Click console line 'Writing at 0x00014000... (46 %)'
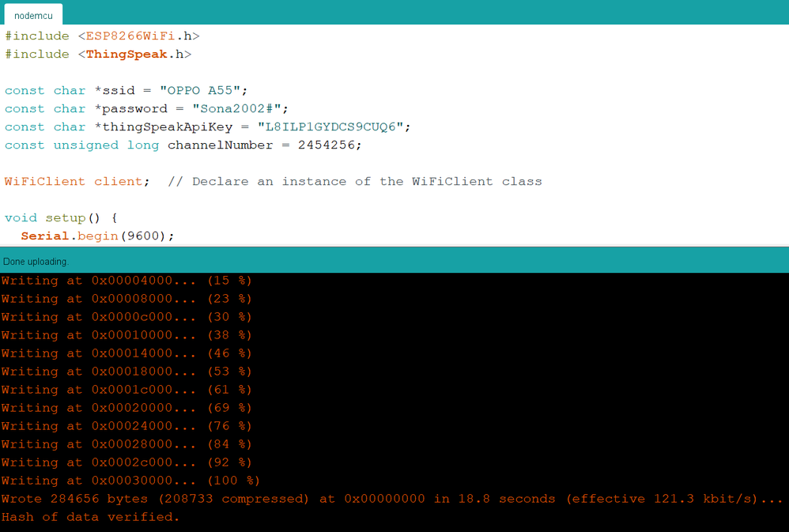Image resolution: width=789 pixels, height=532 pixels. point(126,353)
